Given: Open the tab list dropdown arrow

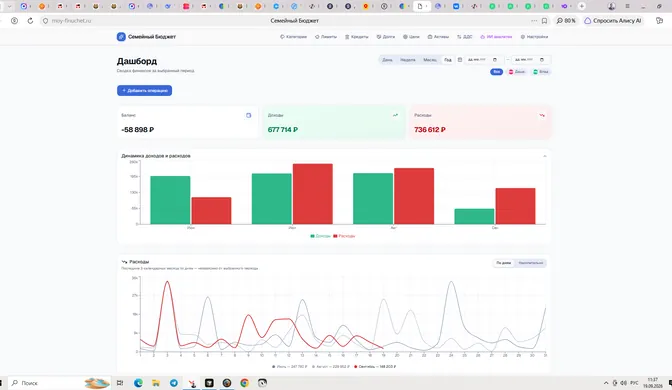Looking at the screenshot, I should (x=9, y=6).
